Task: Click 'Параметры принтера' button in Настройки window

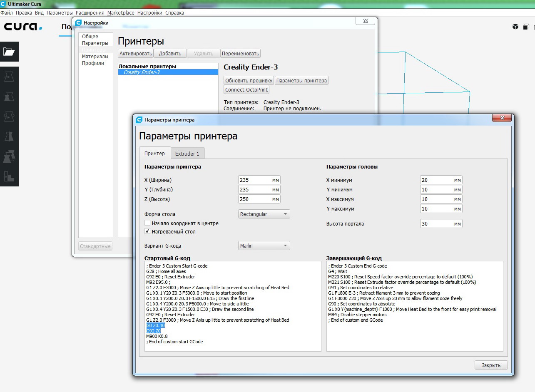Action: click(301, 80)
